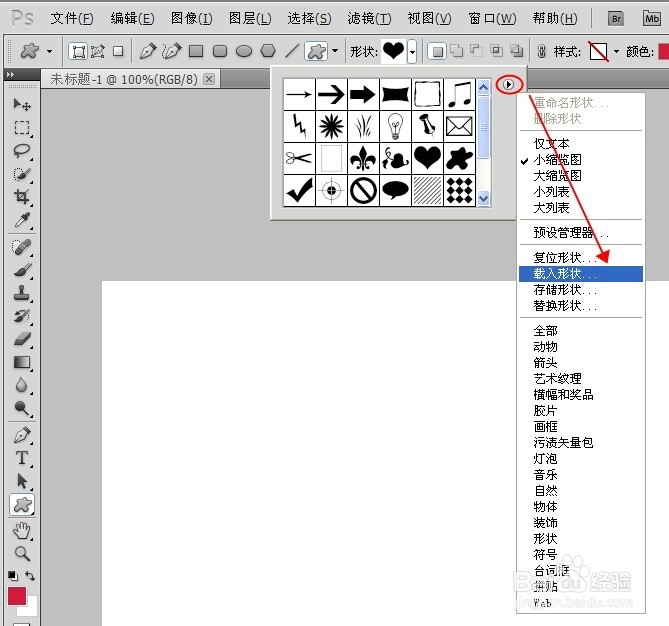The height and width of the screenshot is (626, 669).
Task: Close the 未标题-1 document tab
Action: click(x=209, y=79)
